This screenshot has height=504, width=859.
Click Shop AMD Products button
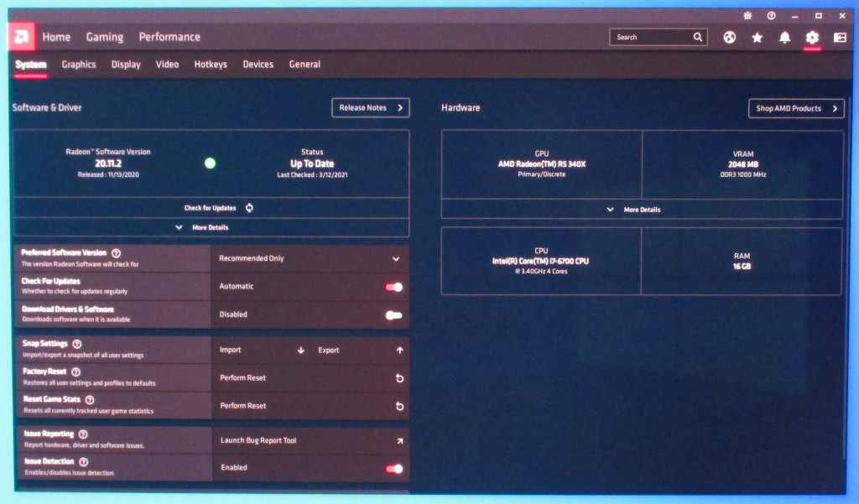pyautogui.click(x=796, y=108)
